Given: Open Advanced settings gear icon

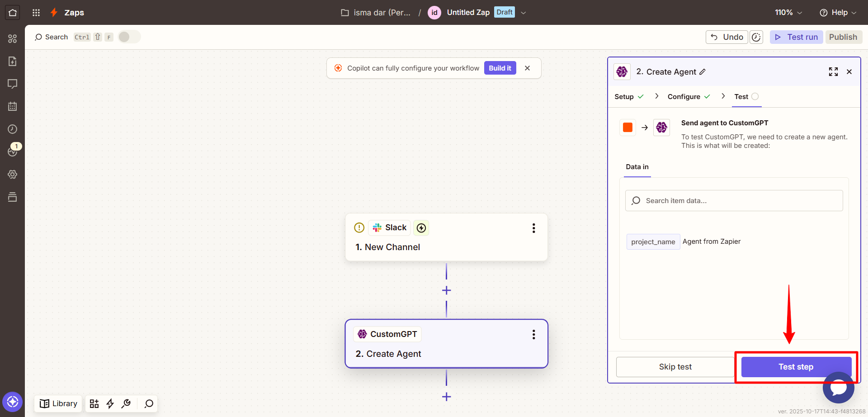Looking at the screenshot, I should 13,174.
